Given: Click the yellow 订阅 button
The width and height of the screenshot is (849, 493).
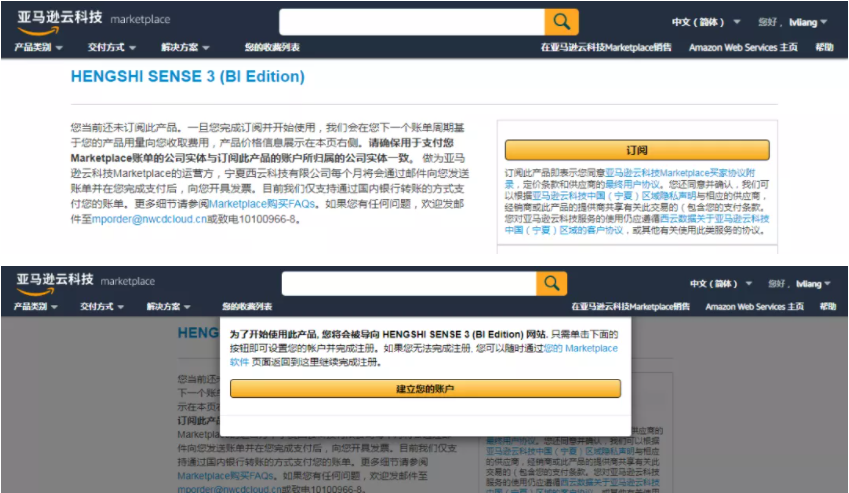Looking at the screenshot, I should coord(637,150).
